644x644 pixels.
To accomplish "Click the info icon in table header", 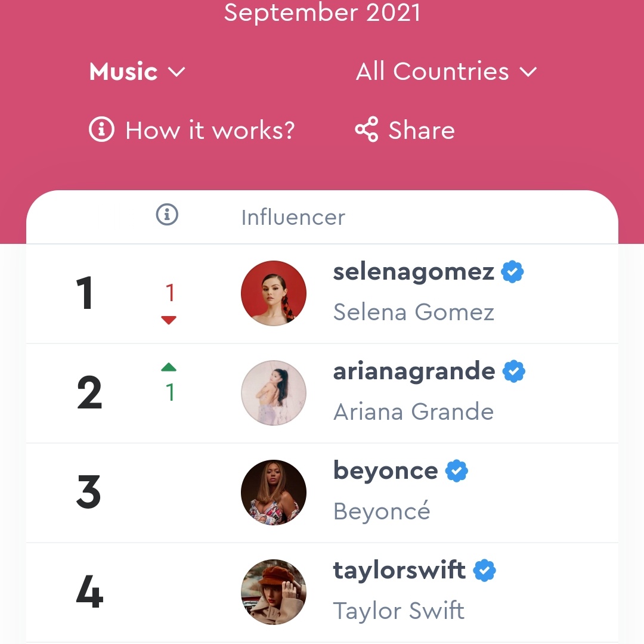I will click(x=167, y=214).
